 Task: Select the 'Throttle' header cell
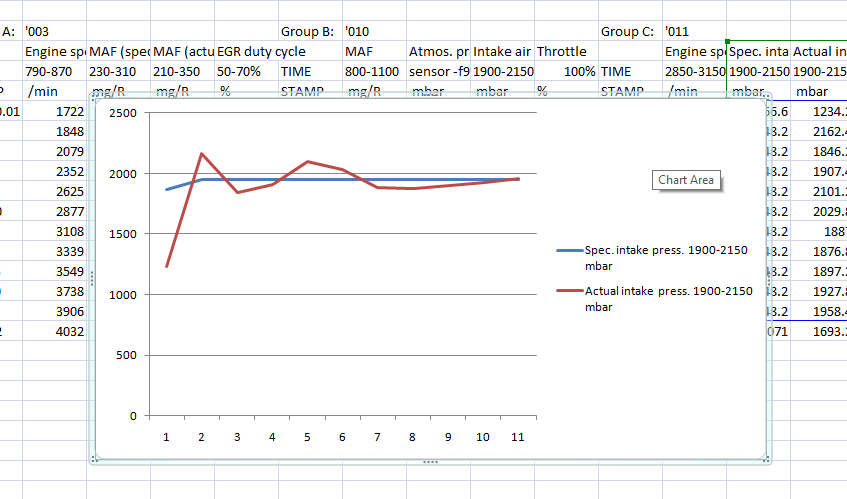pyautogui.click(x=564, y=51)
